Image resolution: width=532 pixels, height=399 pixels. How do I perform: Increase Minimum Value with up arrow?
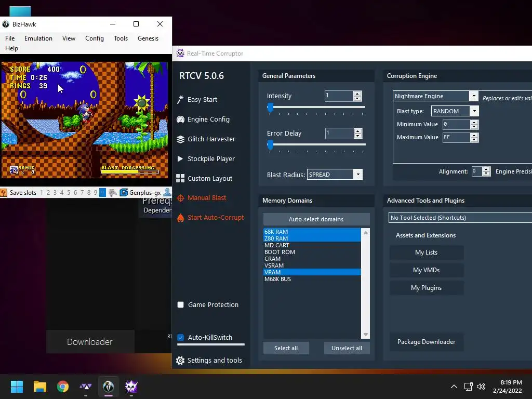[474, 122]
